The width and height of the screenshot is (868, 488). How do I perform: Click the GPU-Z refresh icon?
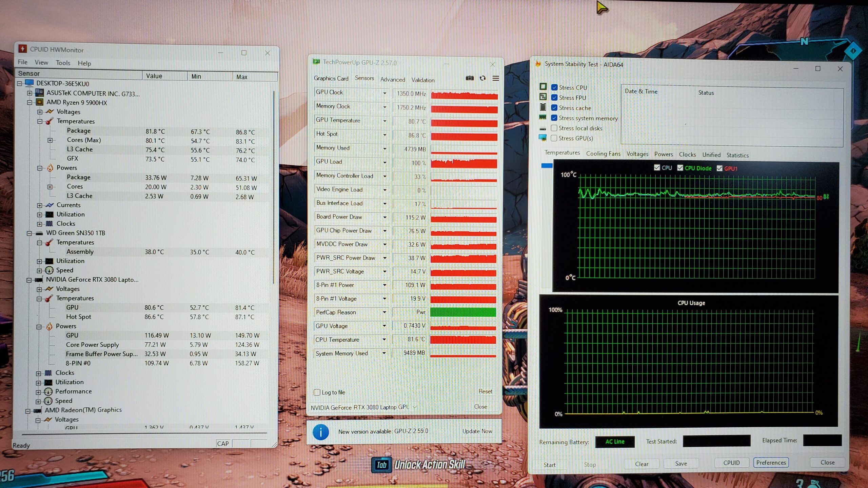(482, 78)
